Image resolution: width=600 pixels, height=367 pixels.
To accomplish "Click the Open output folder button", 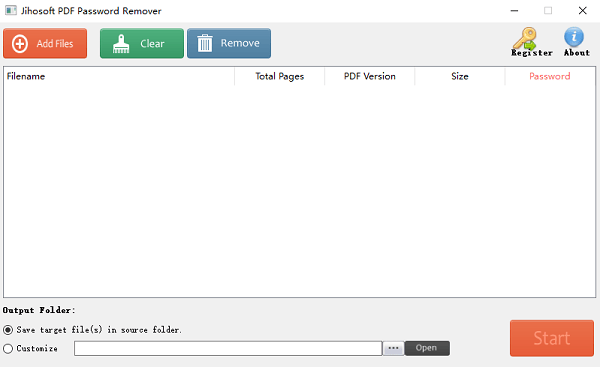I will point(427,348).
